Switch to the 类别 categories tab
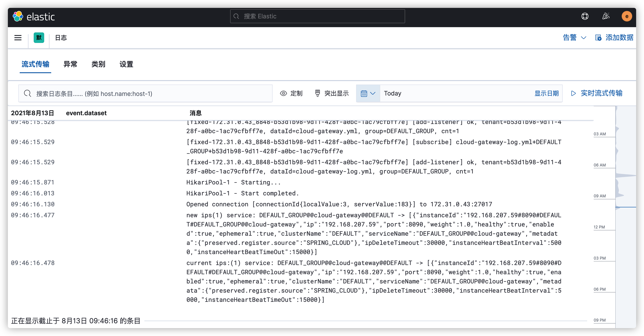644x336 pixels. tap(98, 64)
